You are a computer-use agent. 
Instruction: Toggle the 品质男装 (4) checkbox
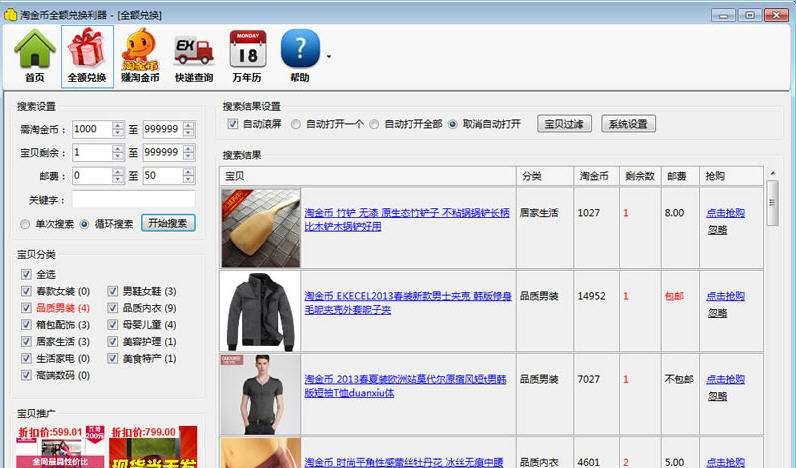tap(26, 308)
